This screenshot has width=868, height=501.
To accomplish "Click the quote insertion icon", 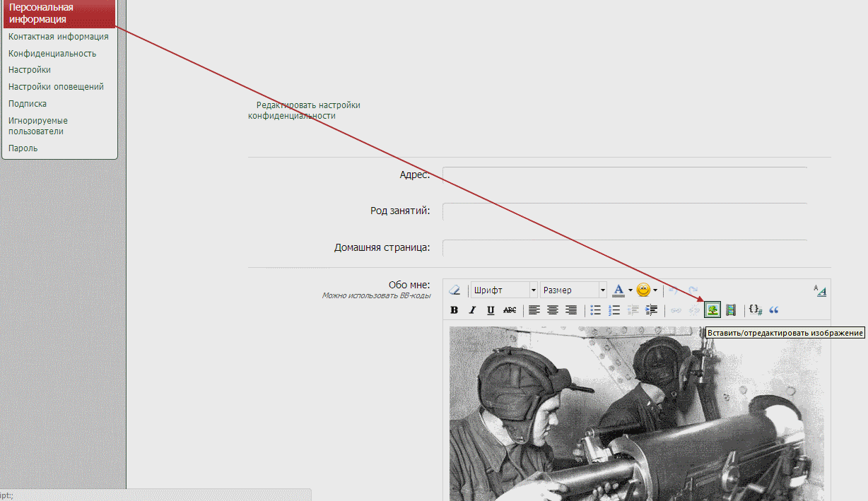I will click(774, 310).
